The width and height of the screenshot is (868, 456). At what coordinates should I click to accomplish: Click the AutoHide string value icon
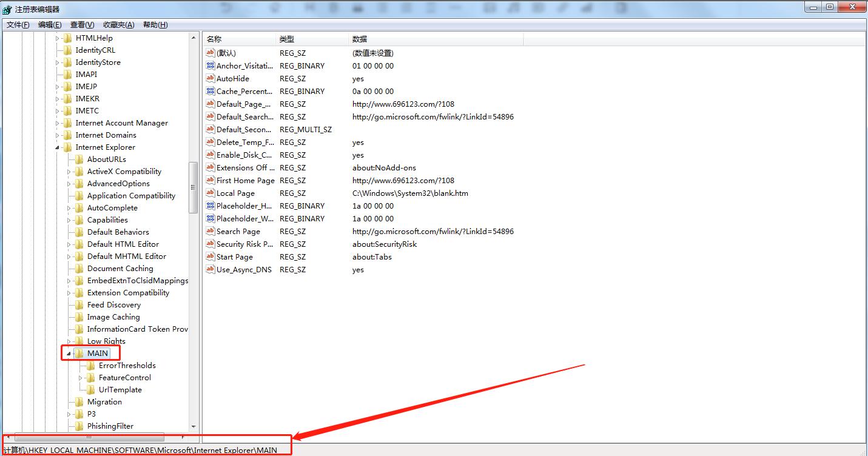tap(210, 78)
